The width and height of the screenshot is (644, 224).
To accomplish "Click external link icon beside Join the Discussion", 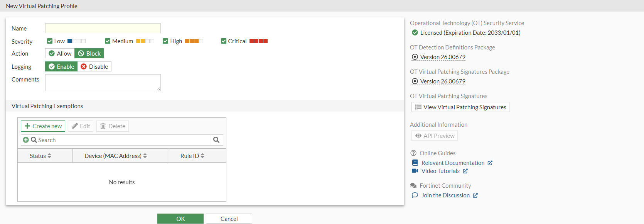I will [x=475, y=195].
